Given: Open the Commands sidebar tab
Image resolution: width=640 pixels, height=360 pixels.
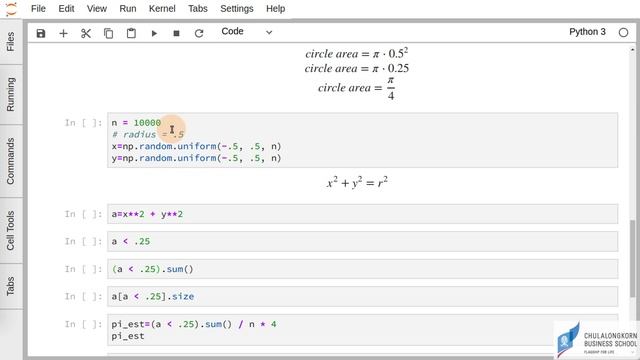Looking at the screenshot, I should 11,161.
